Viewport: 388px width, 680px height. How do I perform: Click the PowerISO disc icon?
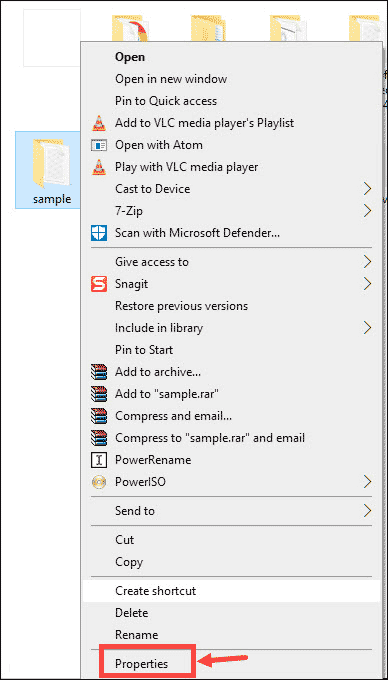[x=99, y=482]
